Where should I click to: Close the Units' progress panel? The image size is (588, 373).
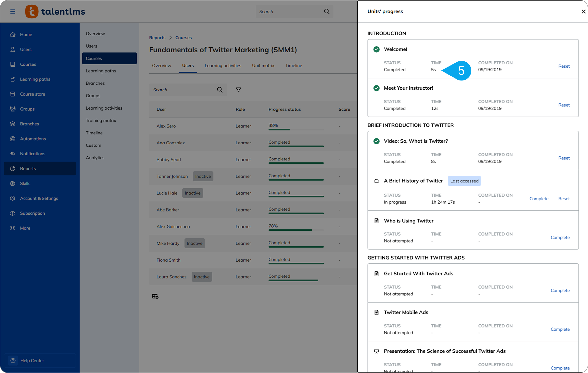click(x=583, y=11)
